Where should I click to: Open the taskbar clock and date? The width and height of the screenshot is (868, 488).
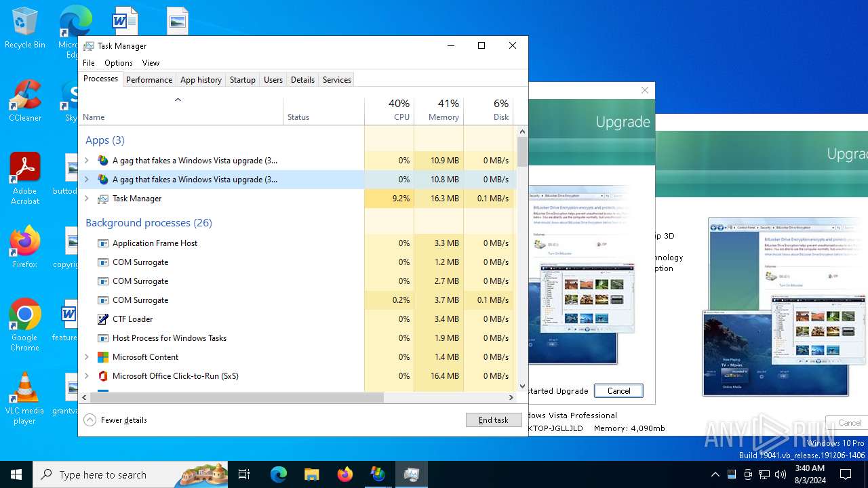tap(810, 474)
